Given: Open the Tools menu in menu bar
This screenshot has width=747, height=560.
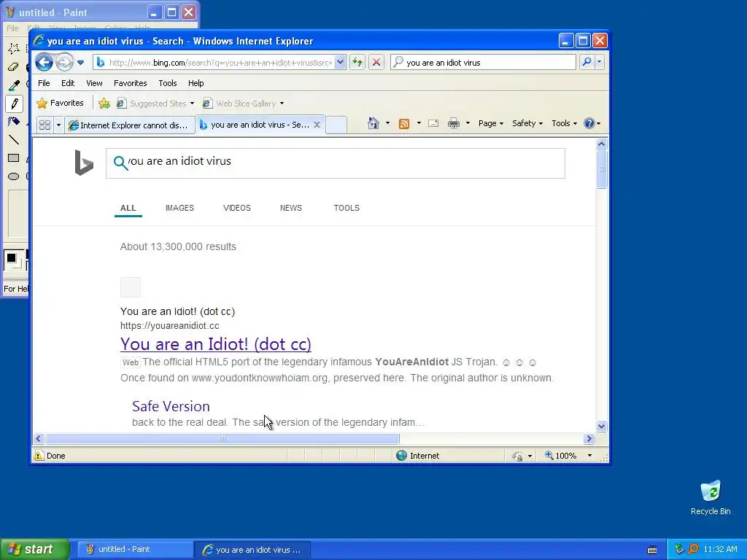Looking at the screenshot, I should point(168,83).
